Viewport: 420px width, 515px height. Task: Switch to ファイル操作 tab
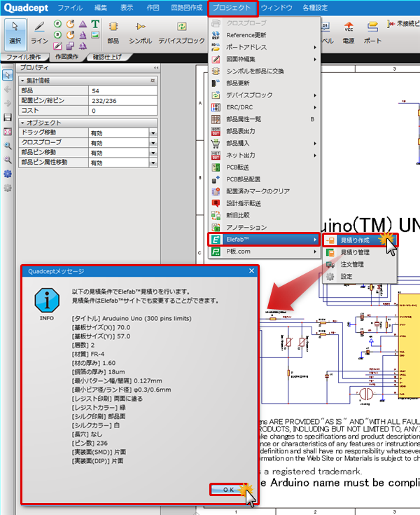coord(24,57)
